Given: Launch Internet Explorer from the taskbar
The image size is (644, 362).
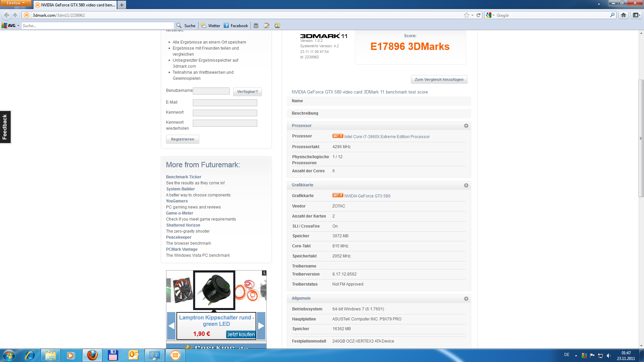Looking at the screenshot, I should [30, 355].
